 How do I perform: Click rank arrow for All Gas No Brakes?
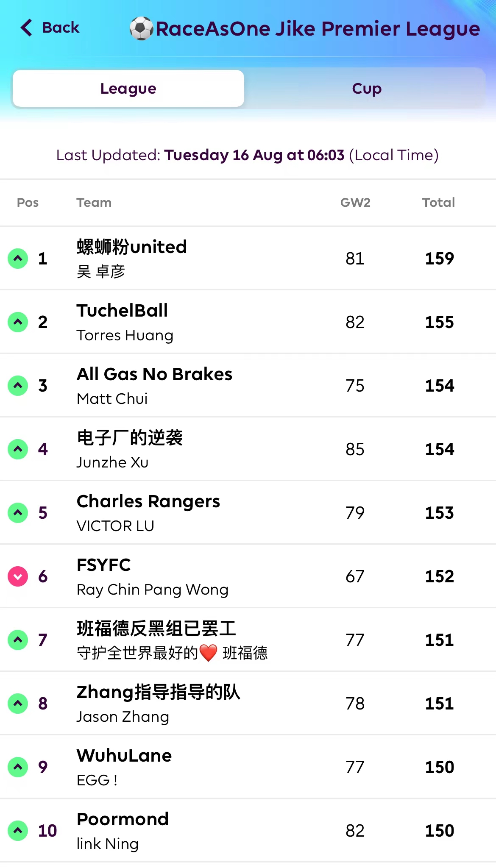click(x=18, y=386)
